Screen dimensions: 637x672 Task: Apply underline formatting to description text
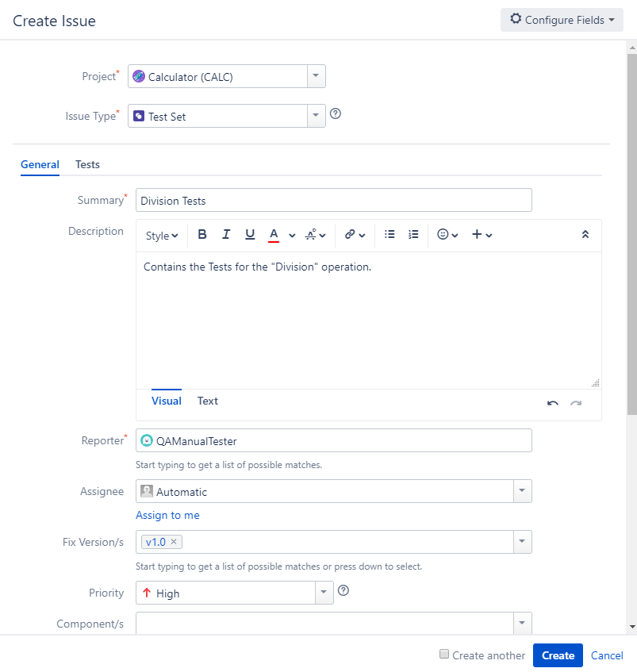click(x=250, y=234)
